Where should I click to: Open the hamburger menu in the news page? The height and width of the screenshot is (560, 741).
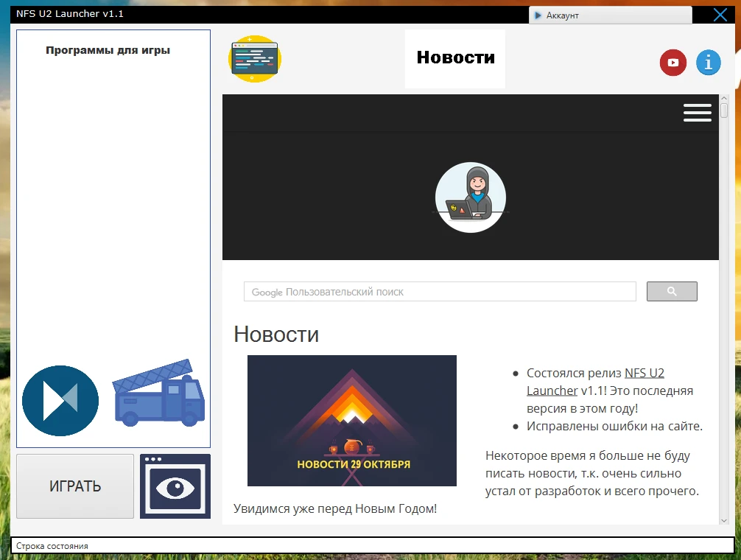[x=697, y=113]
